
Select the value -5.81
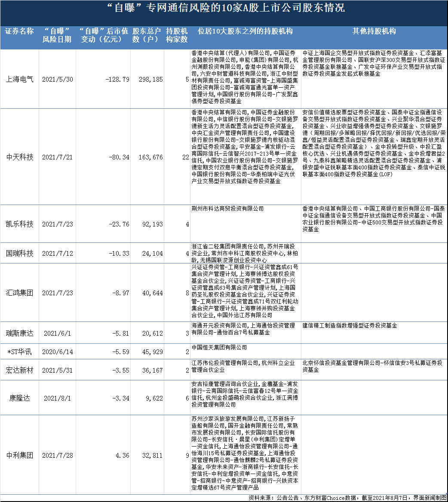[x=121, y=333]
